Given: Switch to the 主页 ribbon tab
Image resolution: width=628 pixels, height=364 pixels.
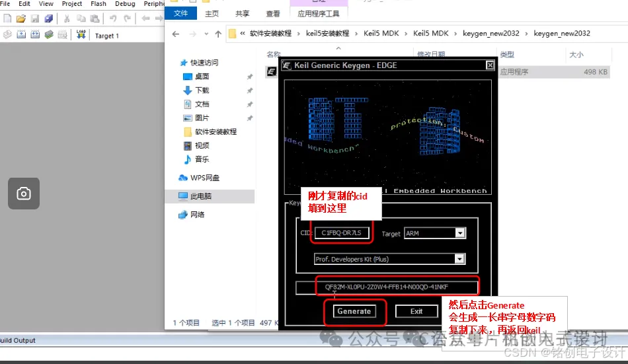Looking at the screenshot, I should coord(212,14).
